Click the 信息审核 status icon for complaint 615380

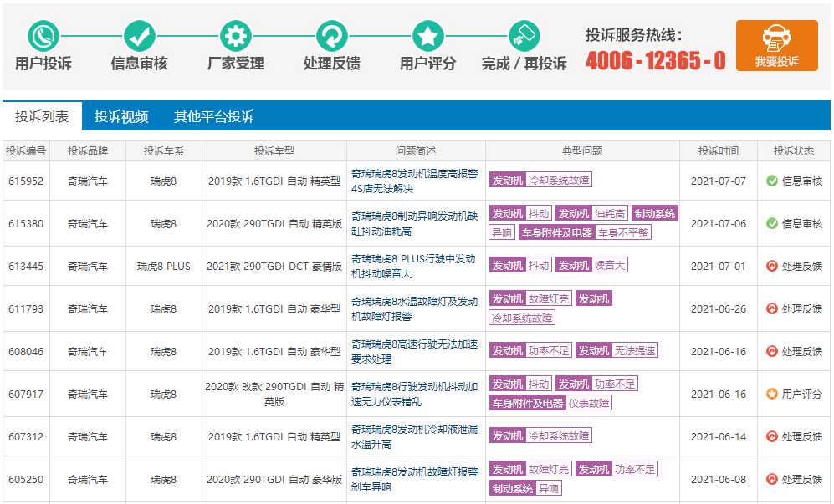[772, 223]
